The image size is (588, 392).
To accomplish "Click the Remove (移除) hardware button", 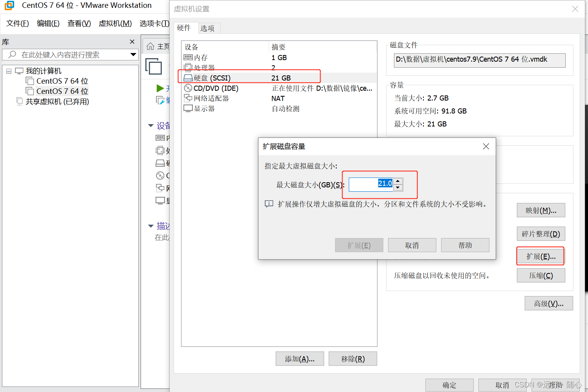I will click(353, 359).
